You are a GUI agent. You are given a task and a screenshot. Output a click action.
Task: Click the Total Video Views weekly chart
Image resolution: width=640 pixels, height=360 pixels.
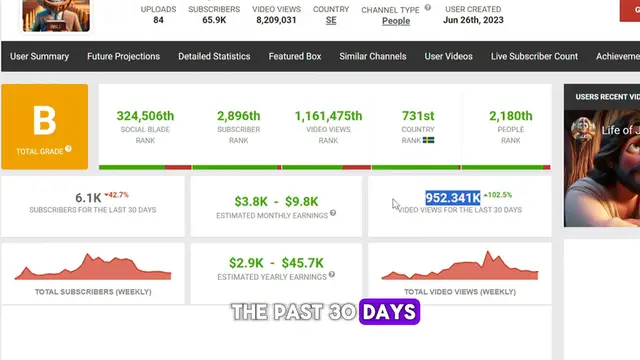point(460,266)
